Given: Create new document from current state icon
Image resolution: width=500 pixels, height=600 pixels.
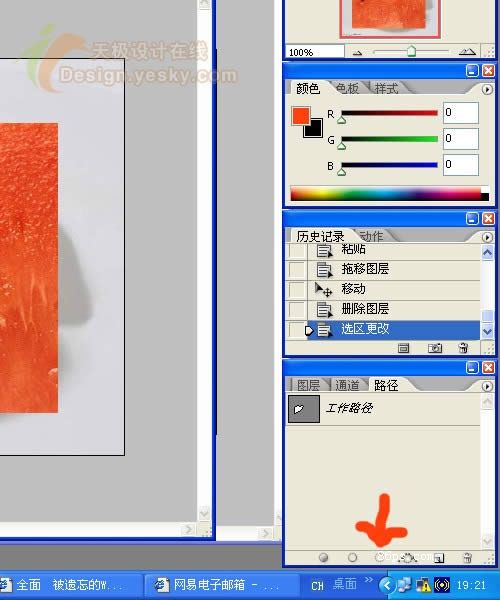Looking at the screenshot, I should (x=403, y=348).
